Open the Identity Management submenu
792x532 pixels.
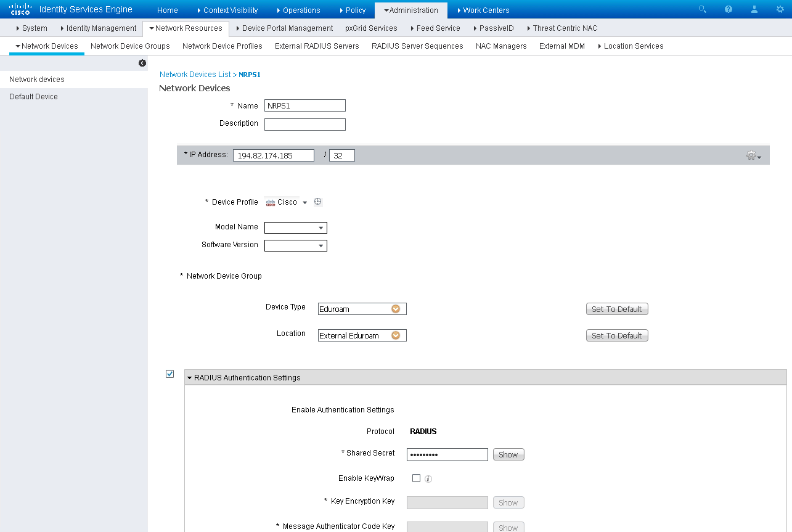coord(98,28)
